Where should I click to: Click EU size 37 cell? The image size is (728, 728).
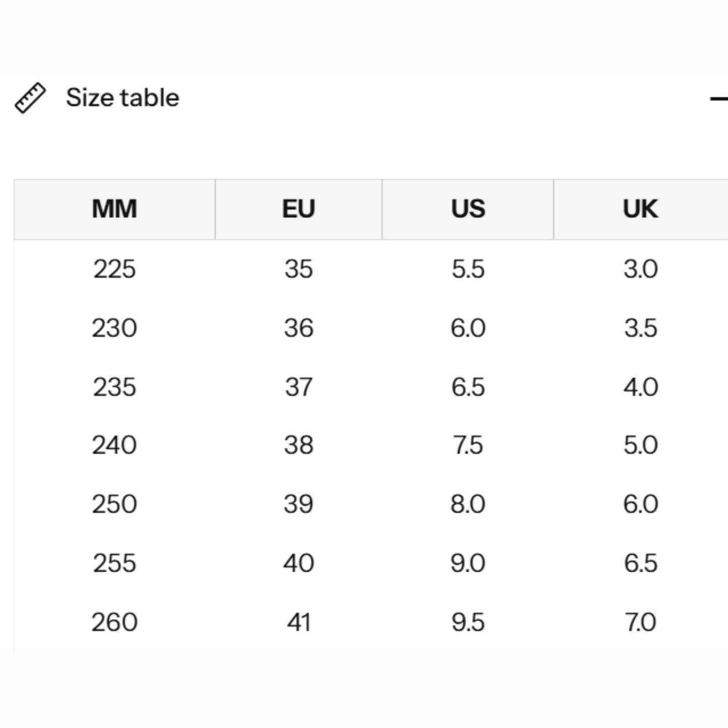[x=299, y=387]
